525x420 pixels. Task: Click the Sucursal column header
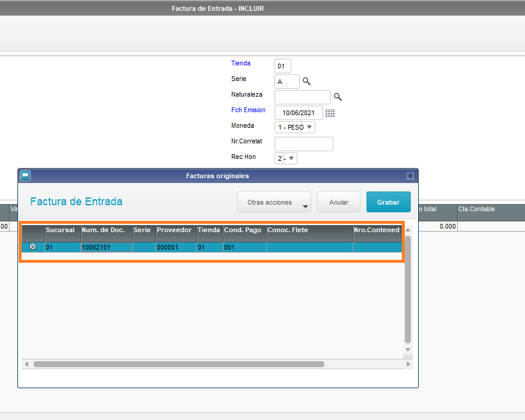pyautogui.click(x=63, y=233)
